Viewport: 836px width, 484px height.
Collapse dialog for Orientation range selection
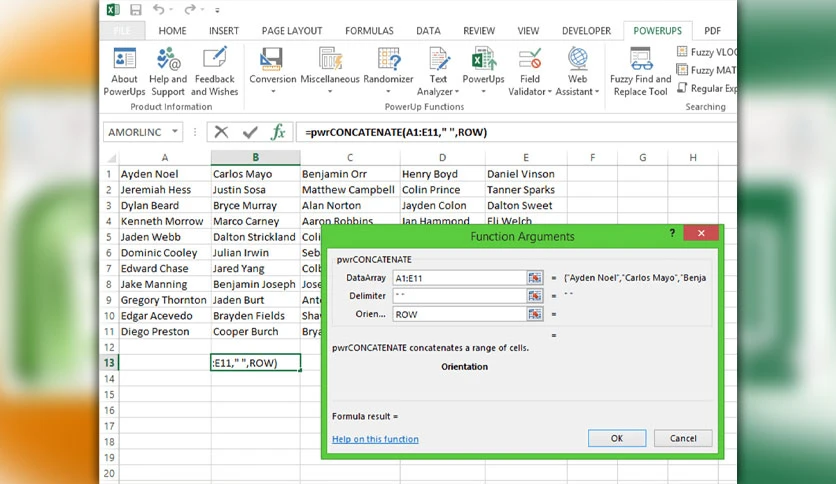[x=534, y=314]
